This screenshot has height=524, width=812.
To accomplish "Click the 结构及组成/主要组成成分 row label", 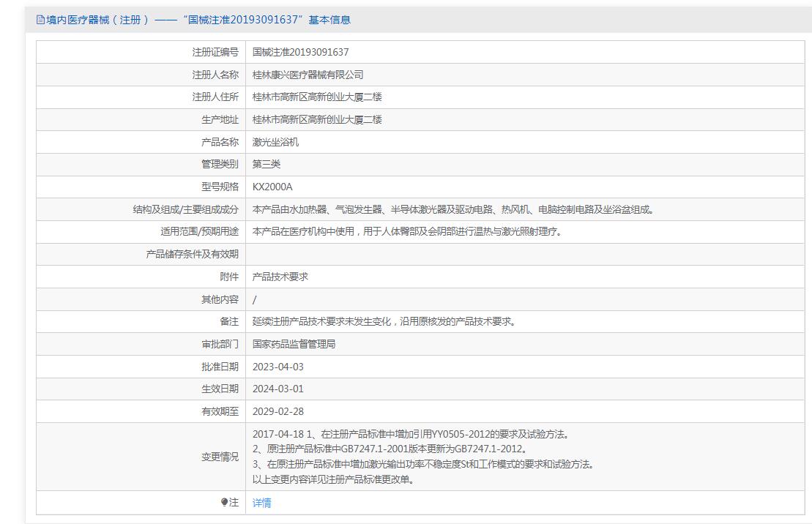I will click(x=185, y=209).
